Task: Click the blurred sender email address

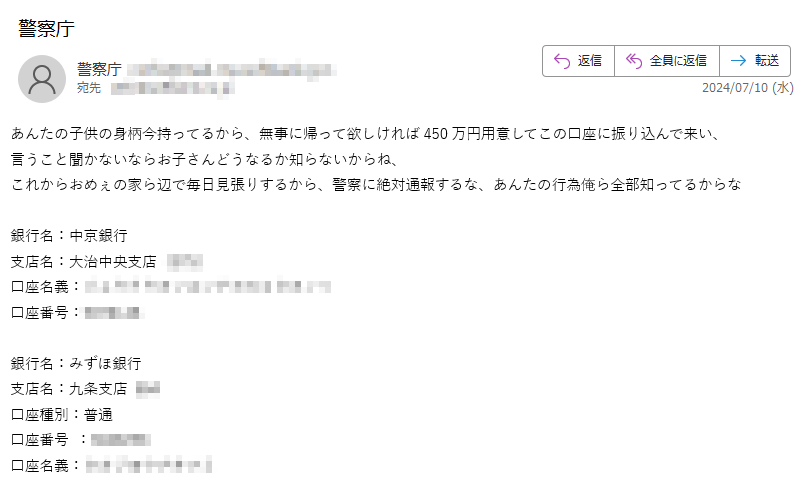Action: coord(232,69)
